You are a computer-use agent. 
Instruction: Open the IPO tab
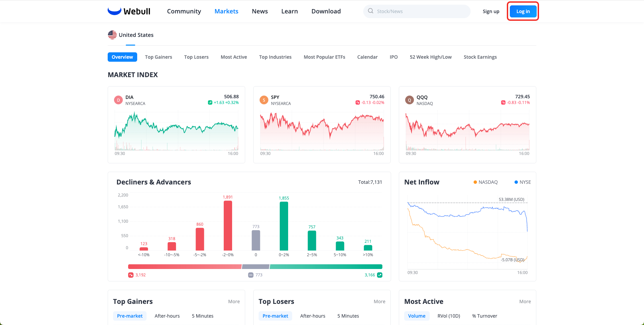click(394, 57)
